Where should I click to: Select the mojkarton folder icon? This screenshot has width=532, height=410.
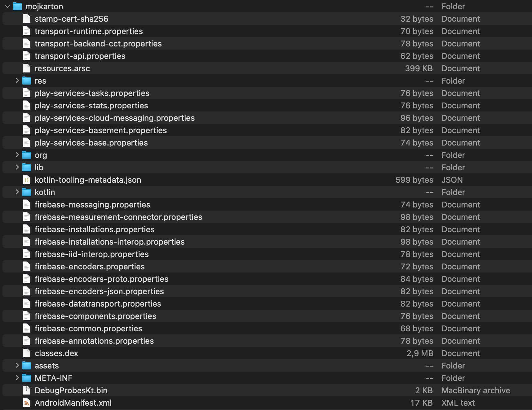(x=17, y=6)
